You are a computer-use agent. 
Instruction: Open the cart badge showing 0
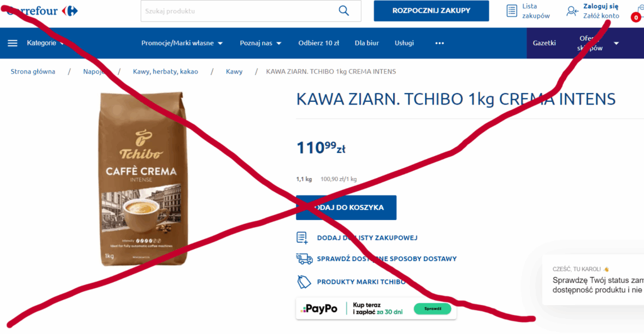[636, 17]
